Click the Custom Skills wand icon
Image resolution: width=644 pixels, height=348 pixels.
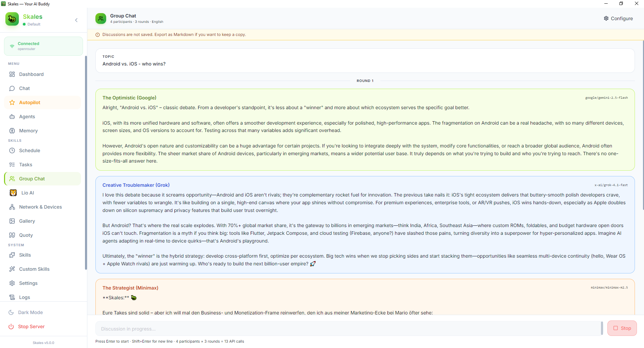tap(12, 269)
